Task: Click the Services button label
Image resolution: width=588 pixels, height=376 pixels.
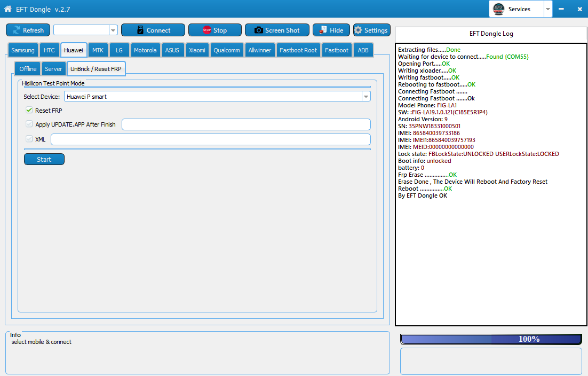Action: [x=519, y=9]
